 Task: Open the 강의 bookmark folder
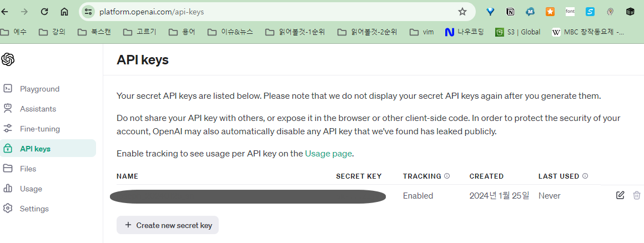(x=52, y=32)
